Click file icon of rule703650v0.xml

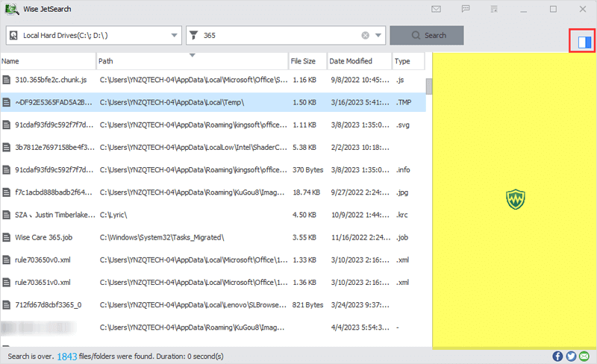coord(7,260)
